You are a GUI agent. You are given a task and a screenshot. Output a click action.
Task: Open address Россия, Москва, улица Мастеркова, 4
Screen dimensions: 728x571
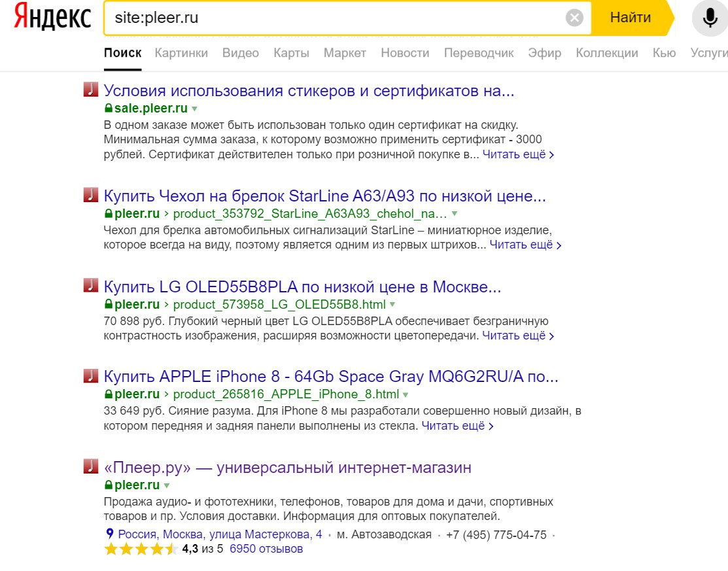tap(220, 534)
